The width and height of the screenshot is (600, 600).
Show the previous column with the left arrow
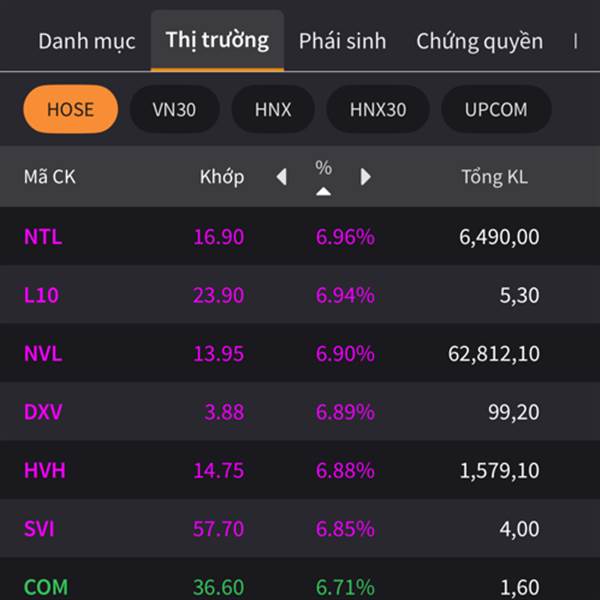coord(282,177)
